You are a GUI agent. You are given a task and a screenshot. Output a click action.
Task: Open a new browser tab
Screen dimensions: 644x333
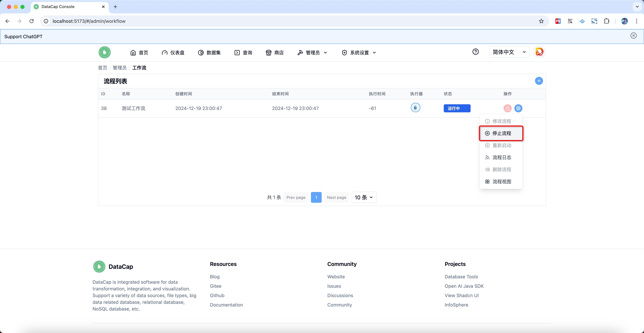point(115,7)
